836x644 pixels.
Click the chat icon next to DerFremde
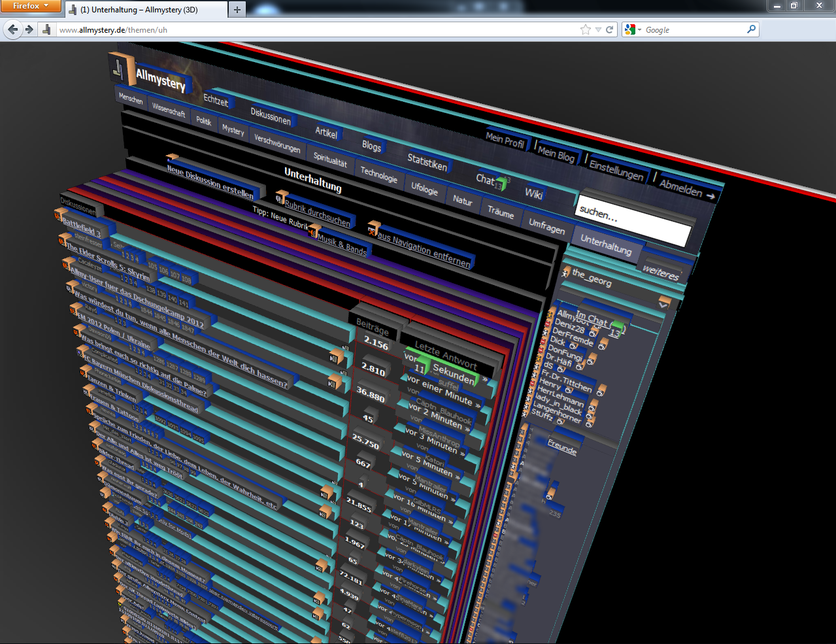tap(602, 345)
